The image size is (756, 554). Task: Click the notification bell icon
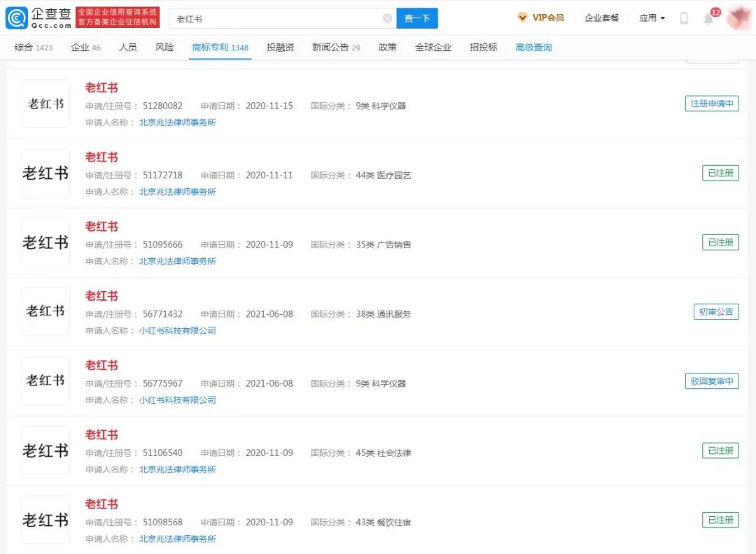709,18
